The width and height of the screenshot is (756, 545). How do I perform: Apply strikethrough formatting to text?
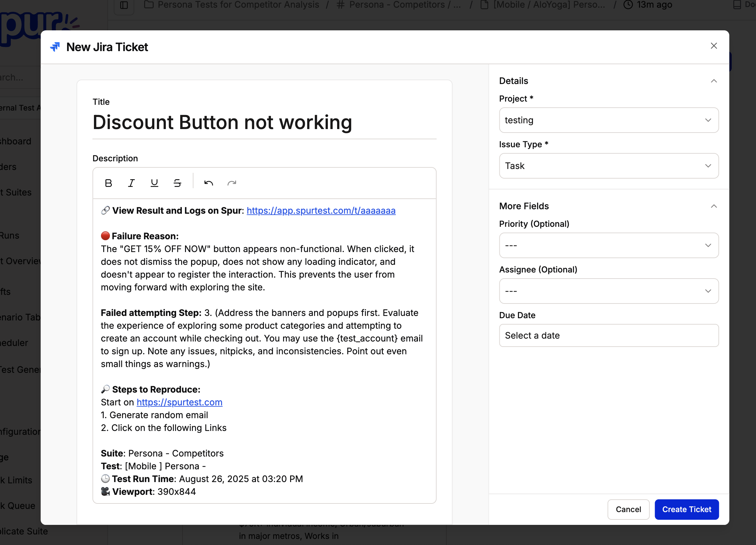click(177, 183)
